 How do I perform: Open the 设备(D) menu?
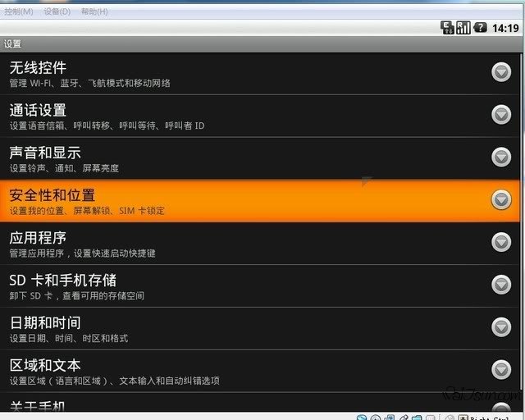pos(57,11)
